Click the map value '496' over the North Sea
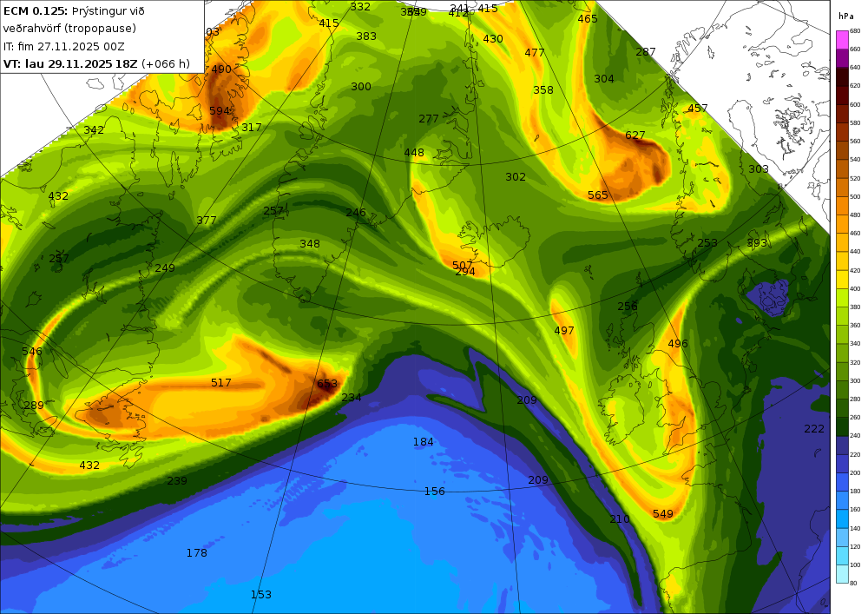This screenshot has width=868, height=614. pos(678,343)
